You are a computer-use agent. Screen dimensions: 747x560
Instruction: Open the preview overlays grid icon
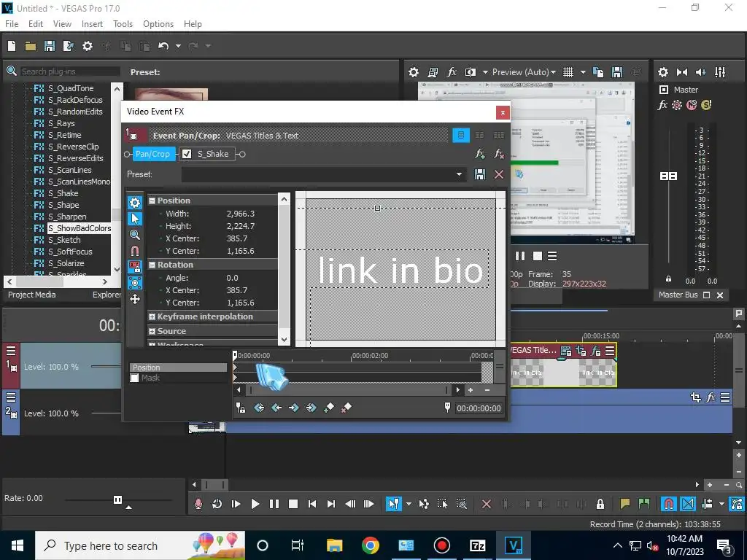568,72
